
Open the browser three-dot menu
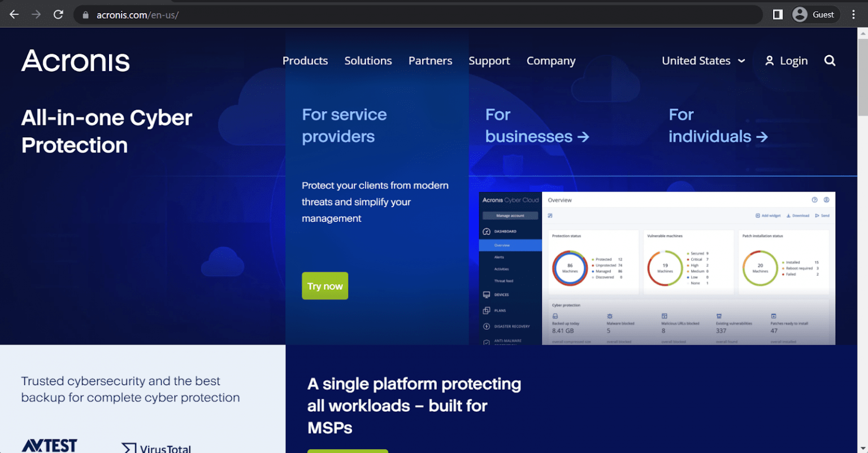[x=853, y=15]
